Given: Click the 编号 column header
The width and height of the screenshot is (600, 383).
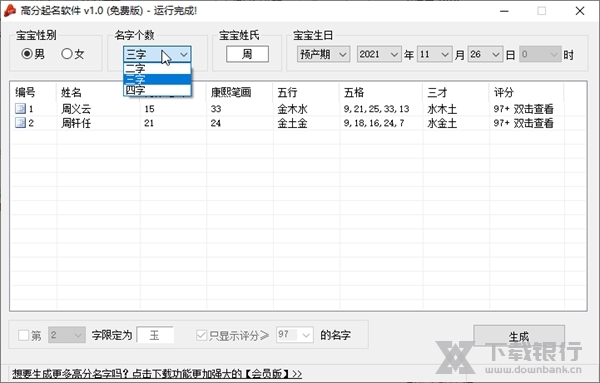Looking at the screenshot, I should tap(25, 92).
